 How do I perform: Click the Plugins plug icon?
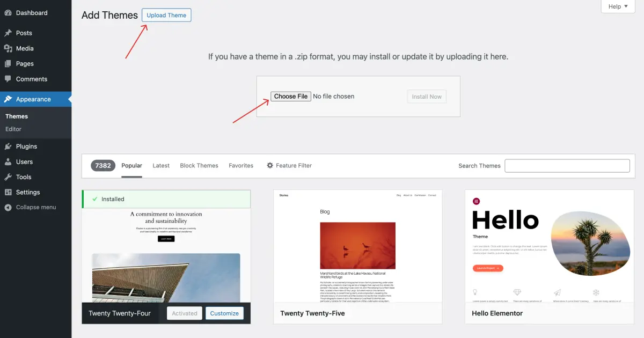(x=8, y=146)
